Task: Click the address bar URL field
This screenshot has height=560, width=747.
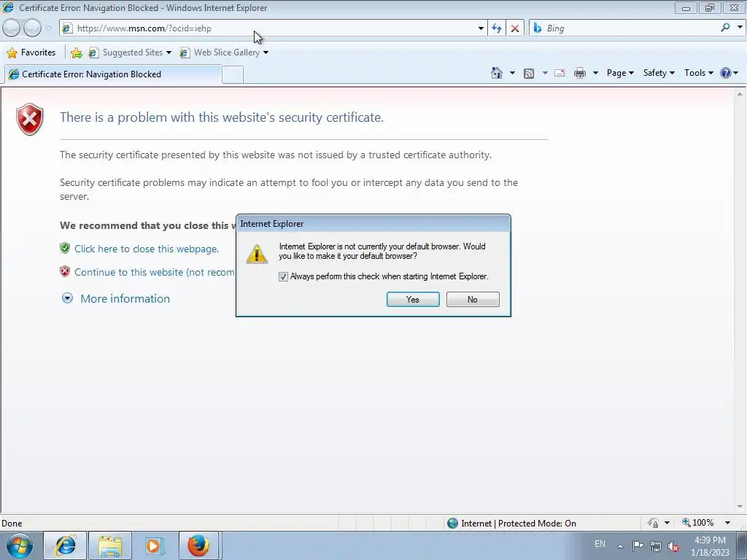Action: click(274, 28)
